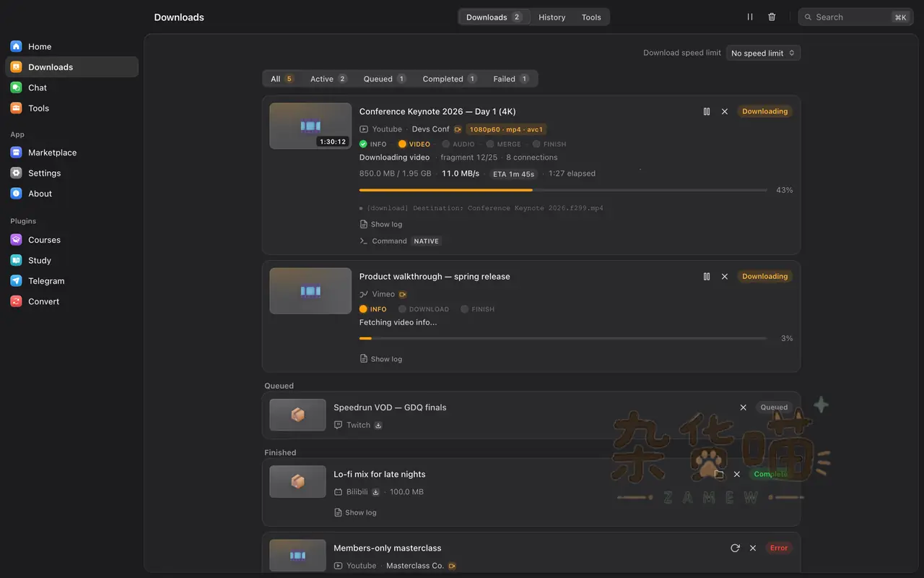Filter by Queued downloads
Screen dimensions: 924x578
pyautogui.click(x=385, y=79)
